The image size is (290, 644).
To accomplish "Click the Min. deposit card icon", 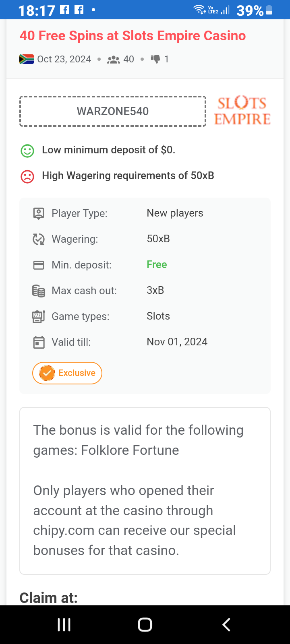I will [x=39, y=265].
